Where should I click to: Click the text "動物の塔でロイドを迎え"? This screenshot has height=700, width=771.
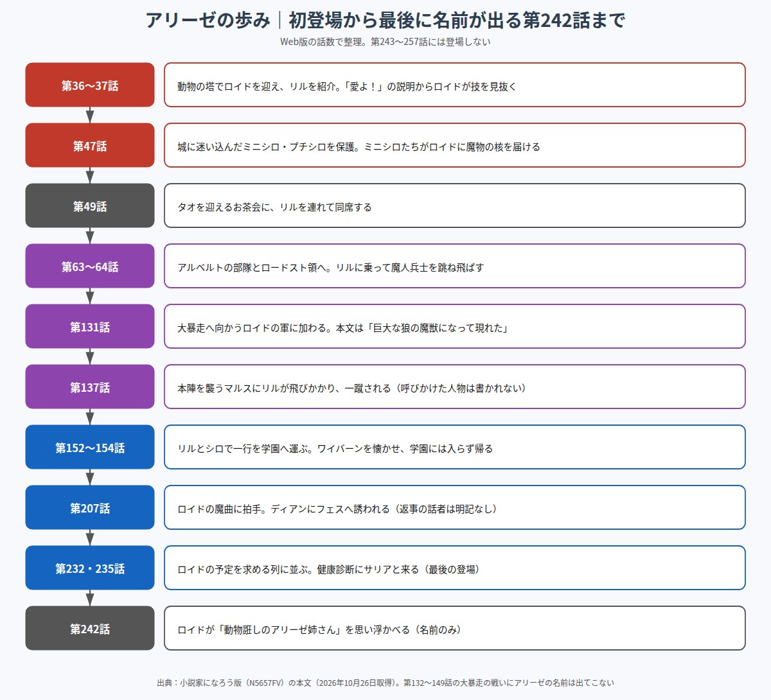point(227,86)
